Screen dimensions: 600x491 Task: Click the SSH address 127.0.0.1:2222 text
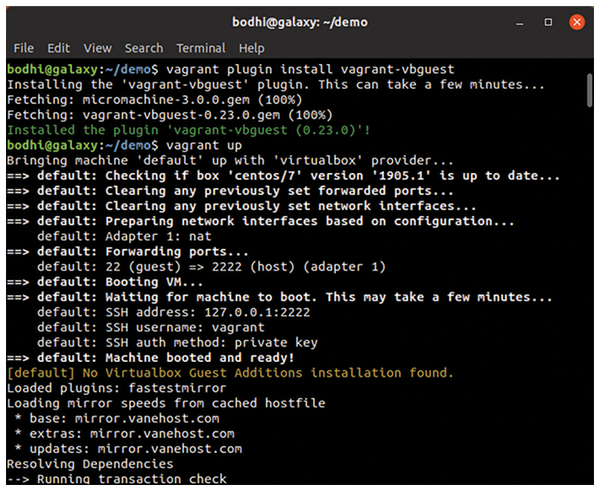pyautogui.click(x=208, y=312)
